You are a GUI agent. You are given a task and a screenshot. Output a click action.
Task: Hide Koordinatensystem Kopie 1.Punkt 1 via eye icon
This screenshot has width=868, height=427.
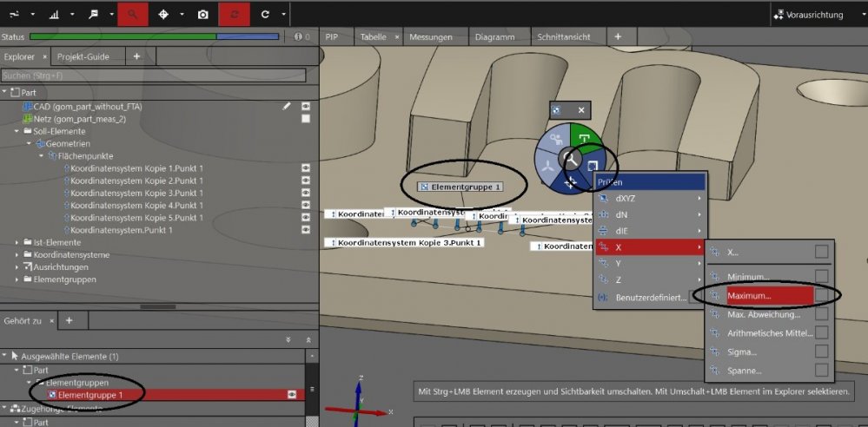coord(306,168)
